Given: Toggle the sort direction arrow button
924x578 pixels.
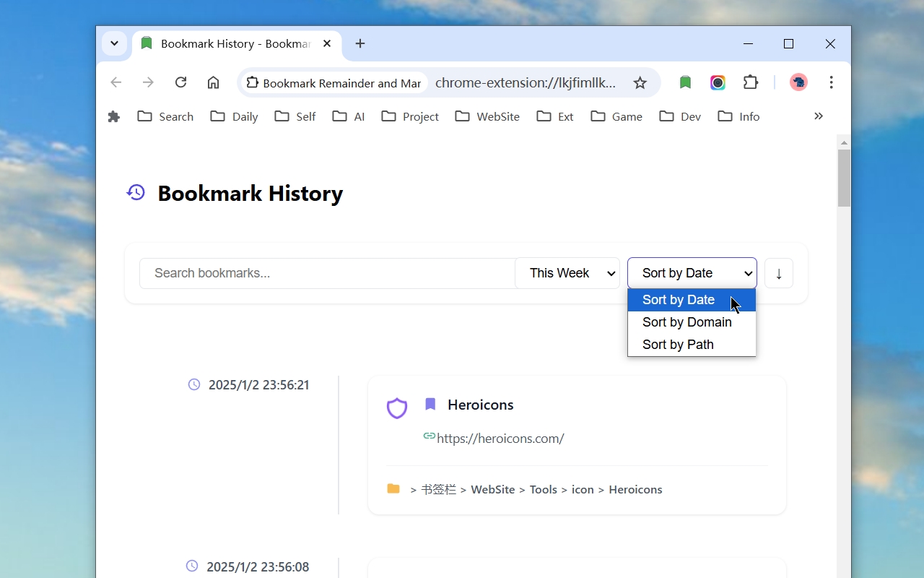Looking at the screenshot, I should click(779, 273).
